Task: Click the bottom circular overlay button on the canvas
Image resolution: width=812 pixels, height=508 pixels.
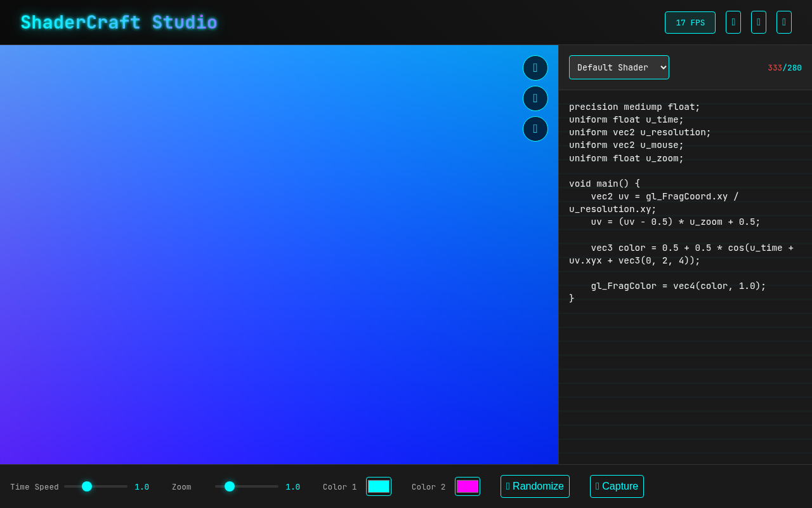Action: (x=535, y=129)
